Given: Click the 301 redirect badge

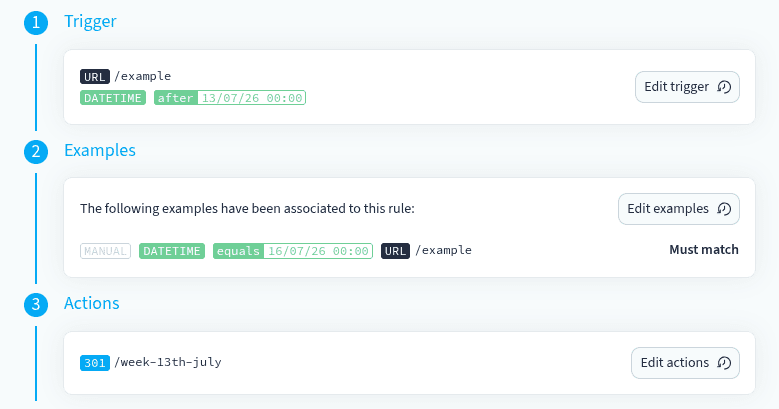Looking at the screenshot, I should (94, 363).
